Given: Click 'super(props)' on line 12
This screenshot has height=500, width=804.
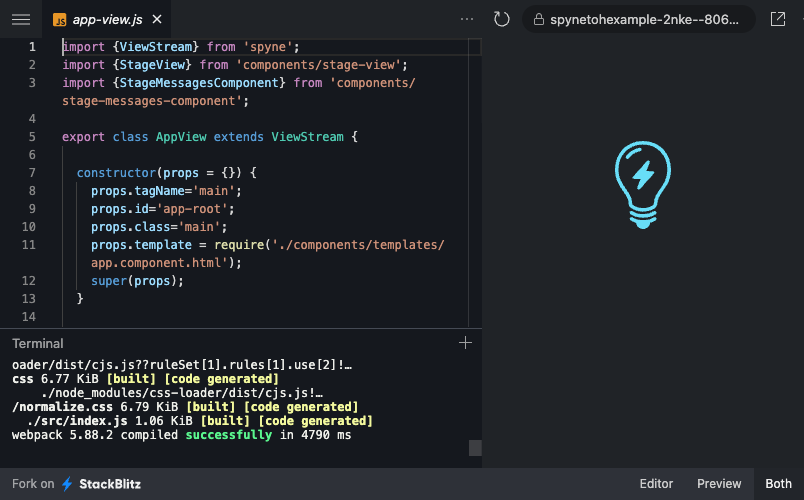Looking at the screenshot, I should [x=134, y=281].
